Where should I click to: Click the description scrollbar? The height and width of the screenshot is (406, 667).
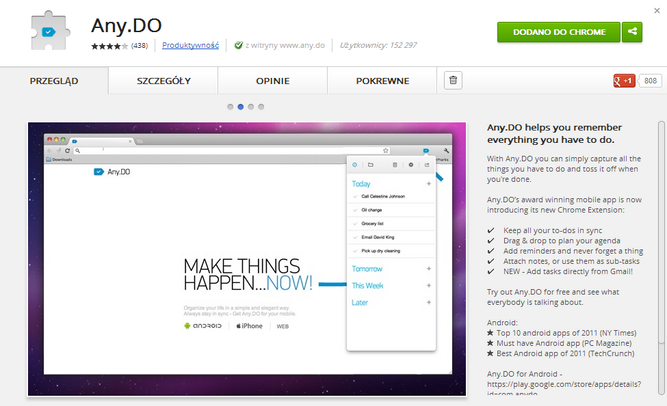point(661,258)
